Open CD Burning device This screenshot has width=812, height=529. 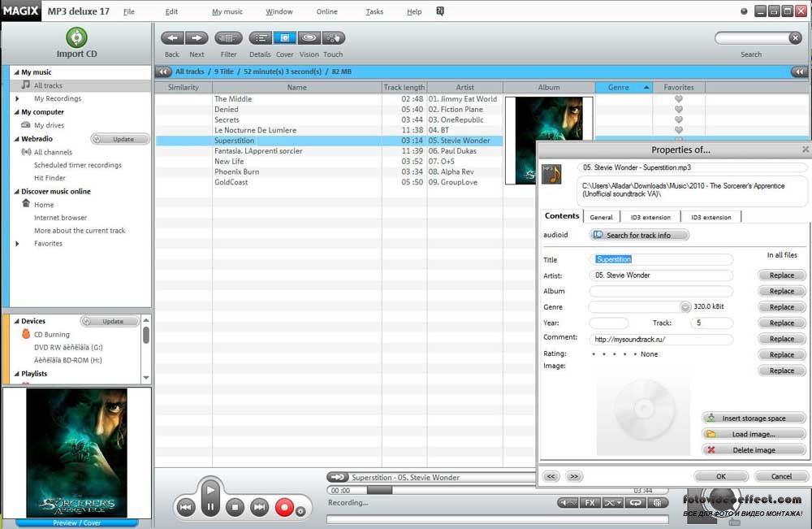tap(51, 335)
